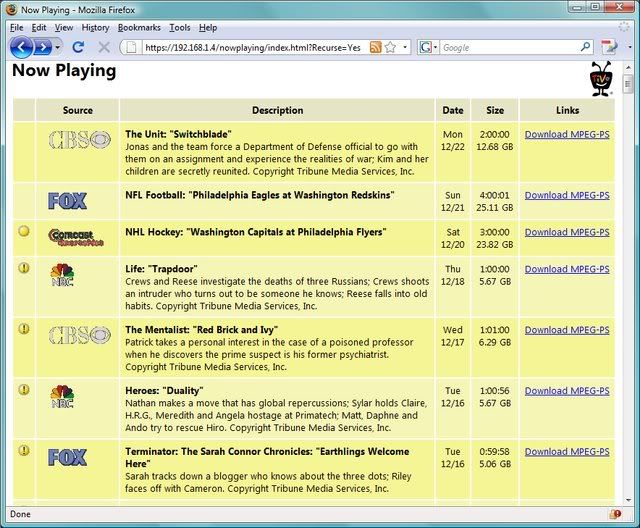Open the Edit menu
The image size is (640, 528).
[39, 27]
